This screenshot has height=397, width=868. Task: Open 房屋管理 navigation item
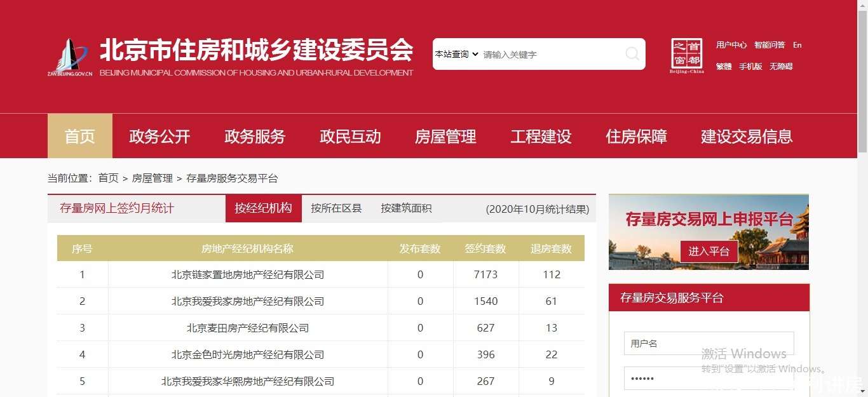[445, 136]
